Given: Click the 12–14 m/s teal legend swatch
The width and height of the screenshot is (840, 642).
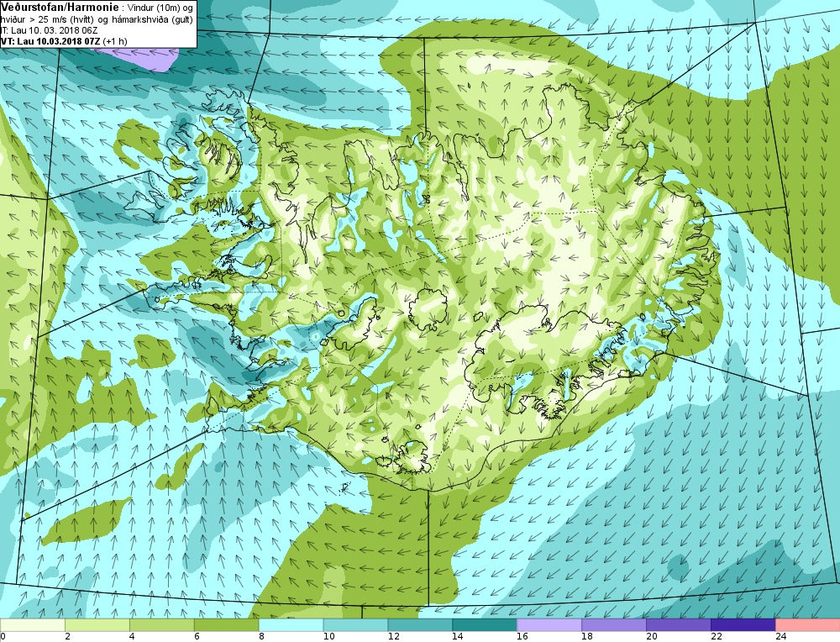Looking at the screenshot, I should click(420, 625).
